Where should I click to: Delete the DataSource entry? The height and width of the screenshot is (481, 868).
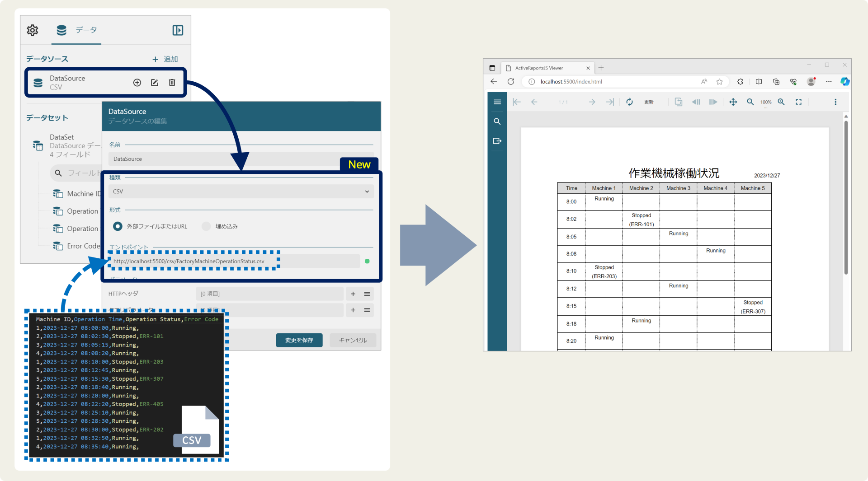[172, 83]
